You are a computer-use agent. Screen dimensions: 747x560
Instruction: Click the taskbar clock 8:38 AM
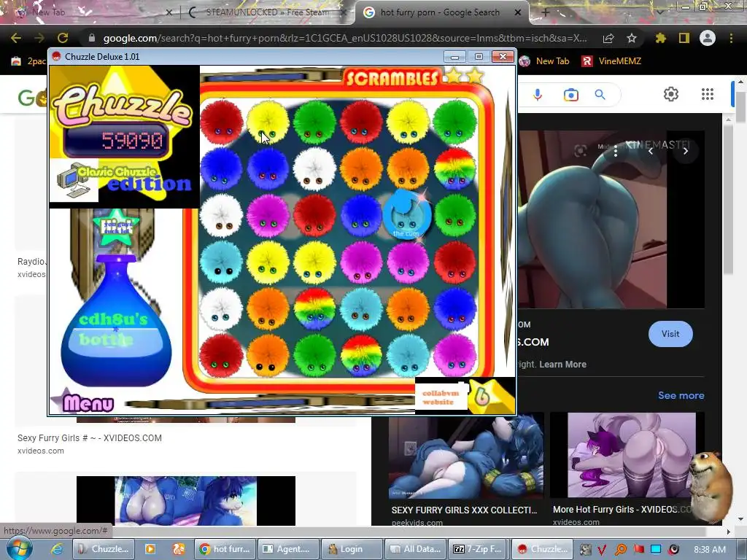pyautogui.click(x=710, y=550)
